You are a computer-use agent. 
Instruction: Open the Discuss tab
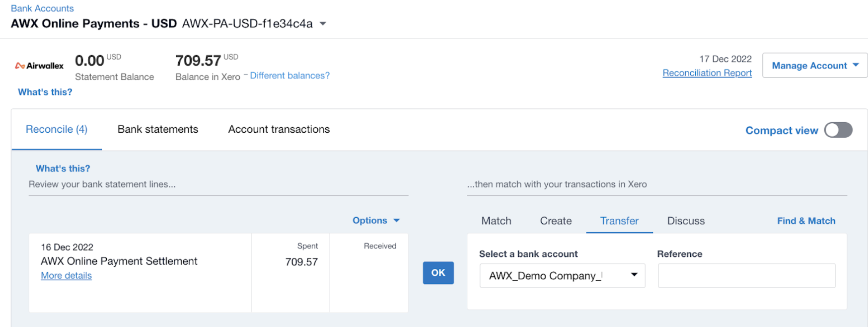click(686, 221)
